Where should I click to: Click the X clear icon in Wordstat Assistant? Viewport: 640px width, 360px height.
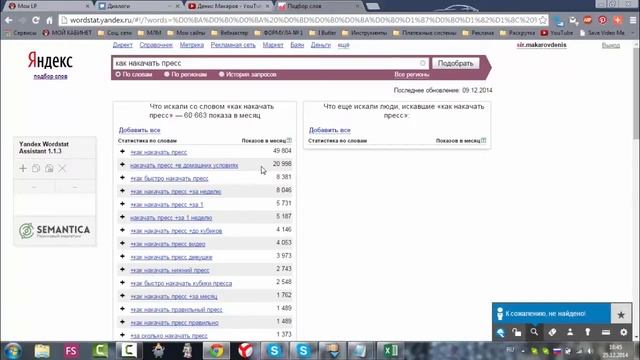(62, 168)
